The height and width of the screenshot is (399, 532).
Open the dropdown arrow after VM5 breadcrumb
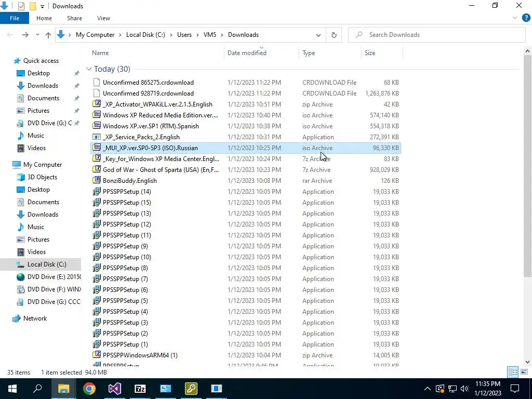(x=222, y=35)
